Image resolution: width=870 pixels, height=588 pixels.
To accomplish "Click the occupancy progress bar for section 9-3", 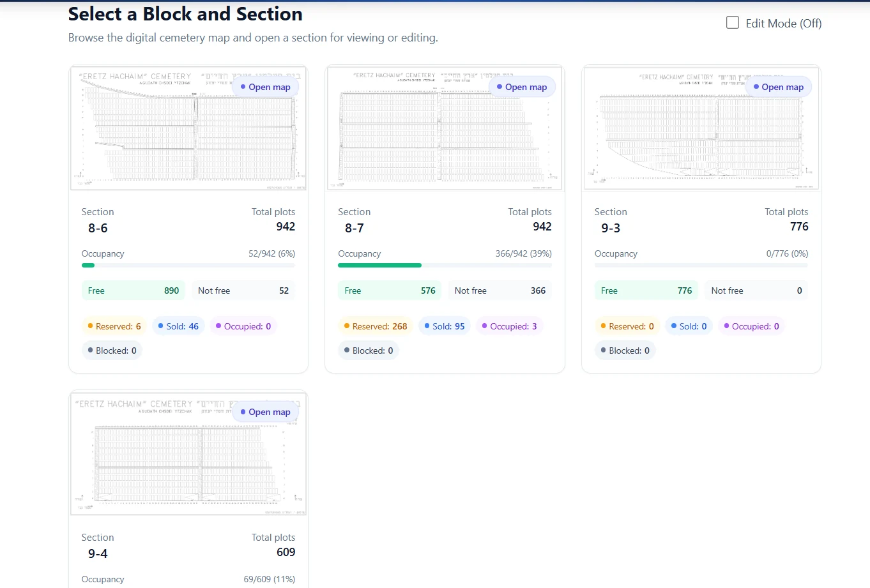I will pyautogui.click(x=701, y=265).
